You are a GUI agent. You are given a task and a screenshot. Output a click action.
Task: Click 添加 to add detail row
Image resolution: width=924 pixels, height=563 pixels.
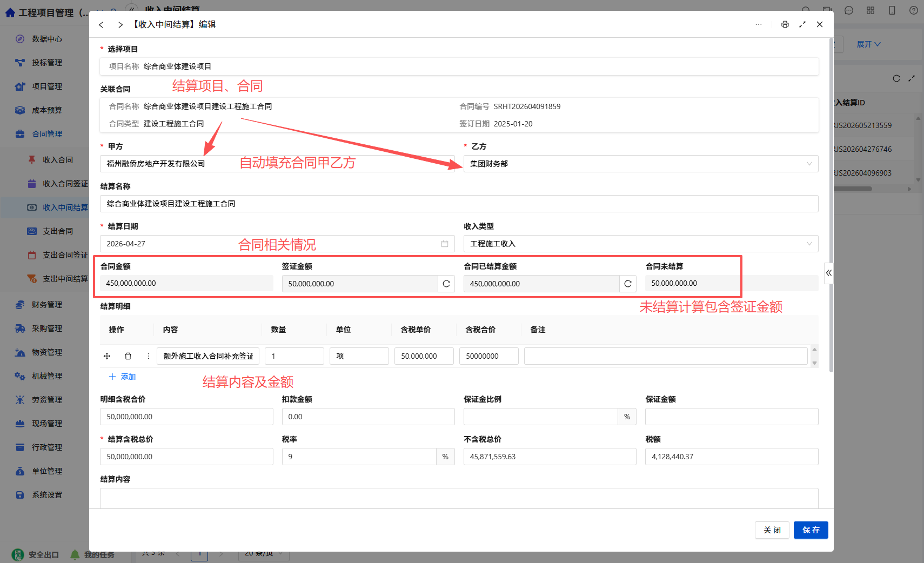click(x=123, y=377)
